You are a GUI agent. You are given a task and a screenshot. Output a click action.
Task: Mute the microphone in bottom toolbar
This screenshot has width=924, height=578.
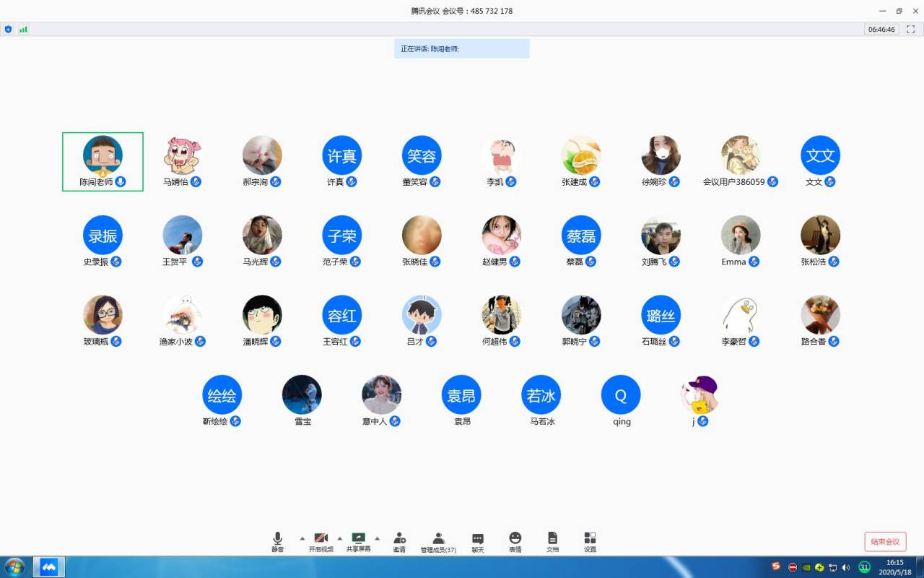pos(277,542)
